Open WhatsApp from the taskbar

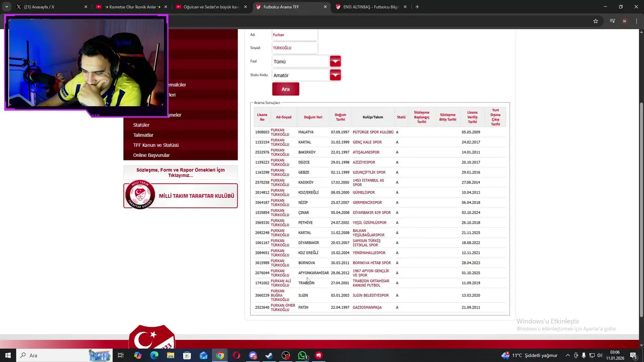(302, 355)
